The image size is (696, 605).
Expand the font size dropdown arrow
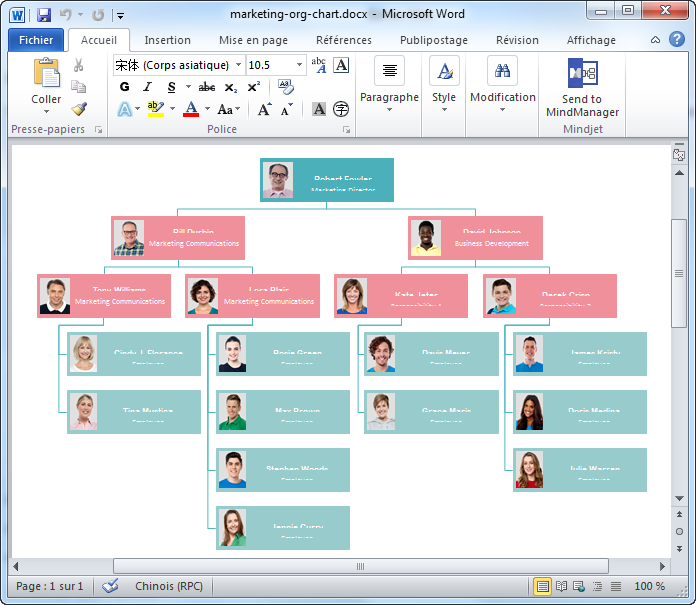(300, 65)
